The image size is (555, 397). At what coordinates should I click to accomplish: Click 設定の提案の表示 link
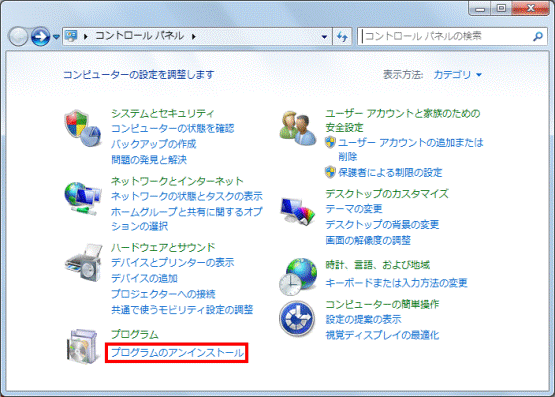coord(363,320)
